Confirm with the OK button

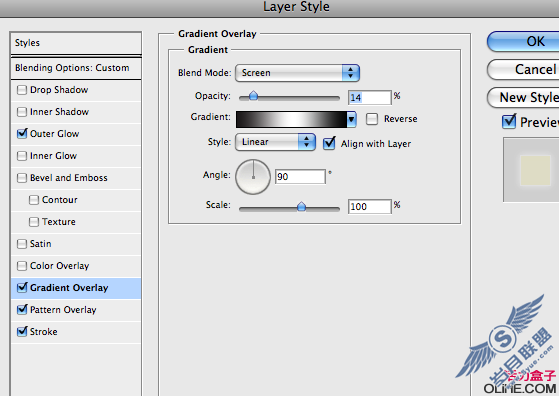click(523, 42)
